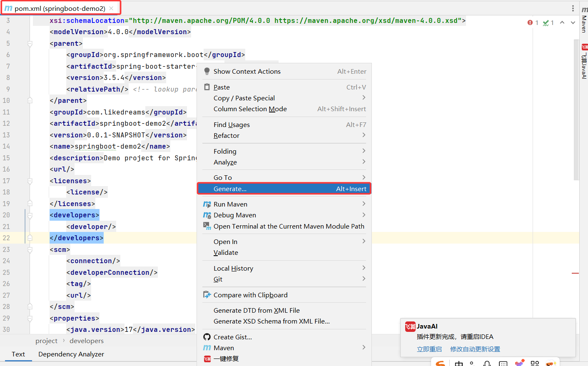Collapse the scm fold on line 23

coord(30,249)
